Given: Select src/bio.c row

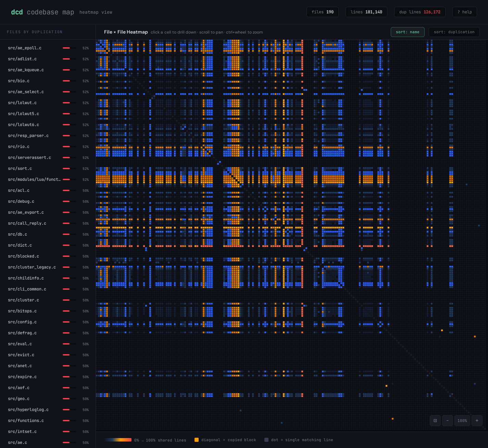Looking at the screenshot, I should pyautogui.click(x=48, y=81).
